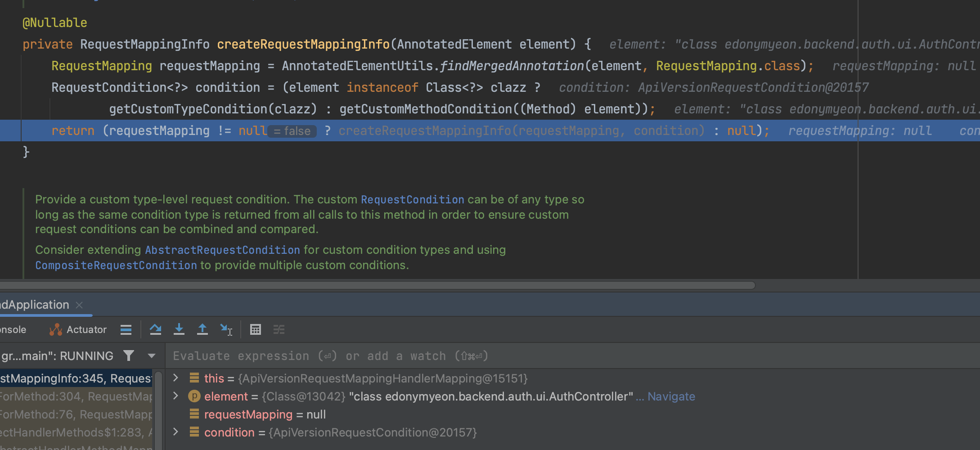Click the Threads layout hamburger icon
980x450 pixels.
126,330
